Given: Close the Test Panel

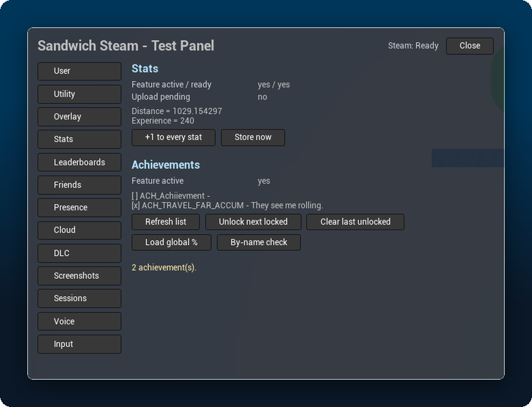Looking at the screenshot, I should tap(469, 46).
